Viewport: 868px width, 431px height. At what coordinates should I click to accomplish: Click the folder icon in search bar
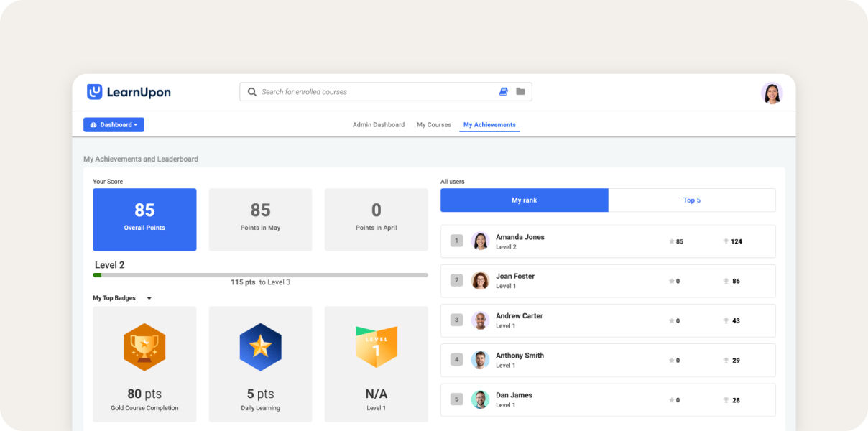click(520, 92)
